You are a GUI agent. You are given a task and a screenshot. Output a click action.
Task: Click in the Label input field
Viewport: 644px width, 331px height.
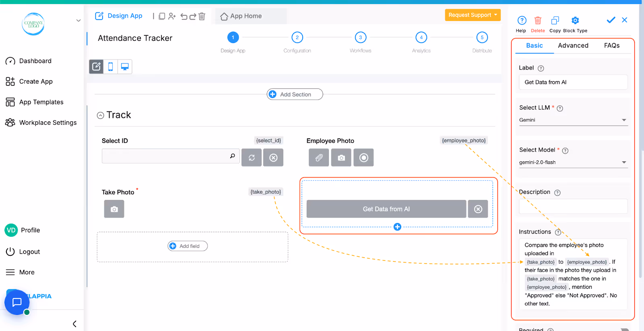(573, 82)
